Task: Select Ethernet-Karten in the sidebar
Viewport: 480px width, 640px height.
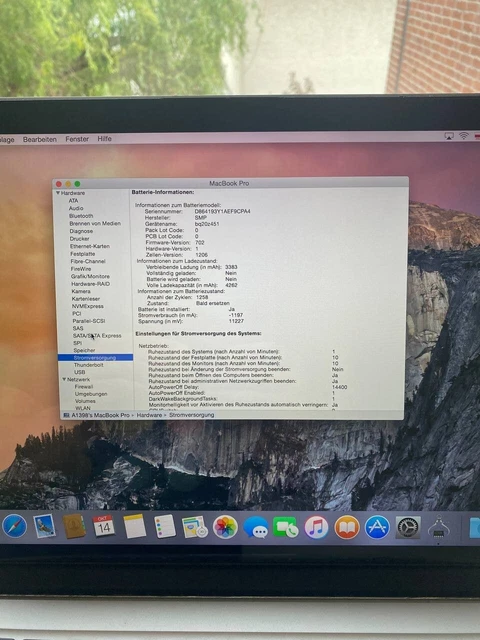Action: [89, 246]
